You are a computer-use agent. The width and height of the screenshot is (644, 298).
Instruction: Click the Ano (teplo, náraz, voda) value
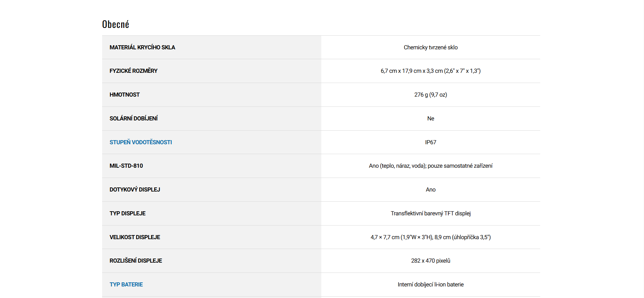[431, 166]
